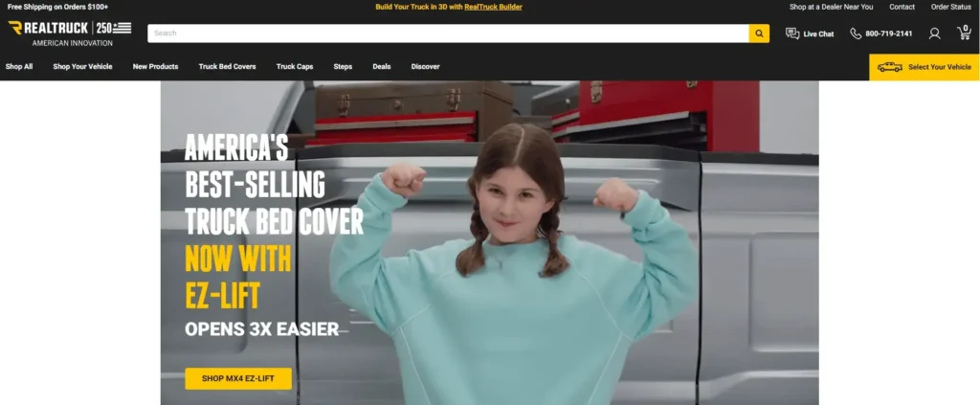The height and width of the screenshot is (405, 980).
Task: Click the 250 flag emblem beside logo
Action: 113,28
